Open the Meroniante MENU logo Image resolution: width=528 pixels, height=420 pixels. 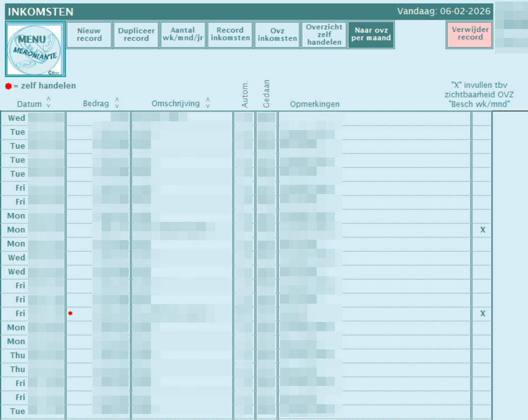click(36, 49)
